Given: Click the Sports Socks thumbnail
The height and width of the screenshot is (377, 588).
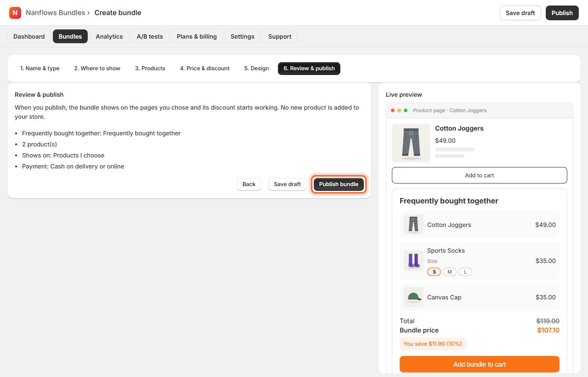Looking at the screenshot, I should tap(413, 261).
